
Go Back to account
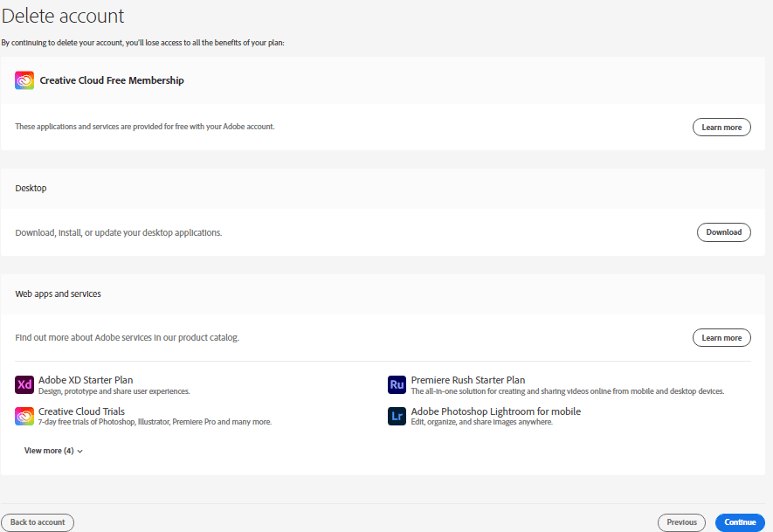coord(38,522)
